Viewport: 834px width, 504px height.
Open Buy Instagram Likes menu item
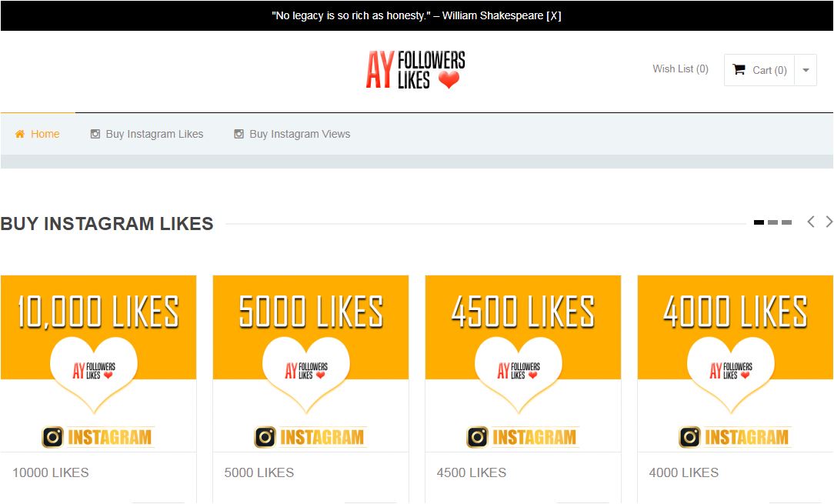(154, 134)
